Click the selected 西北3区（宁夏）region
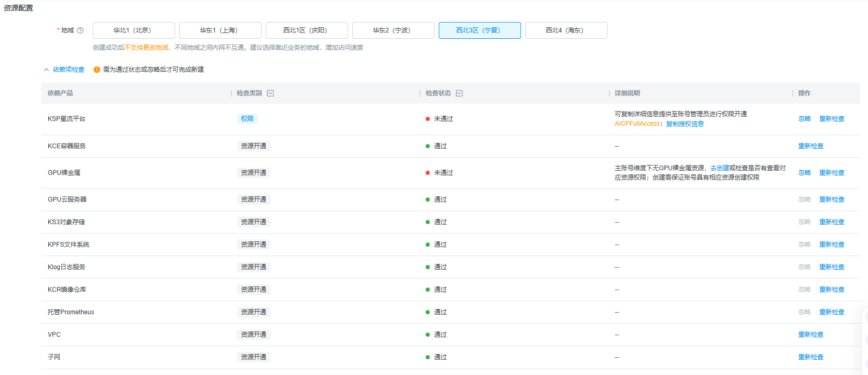The image size is (868, 375). 480,30
